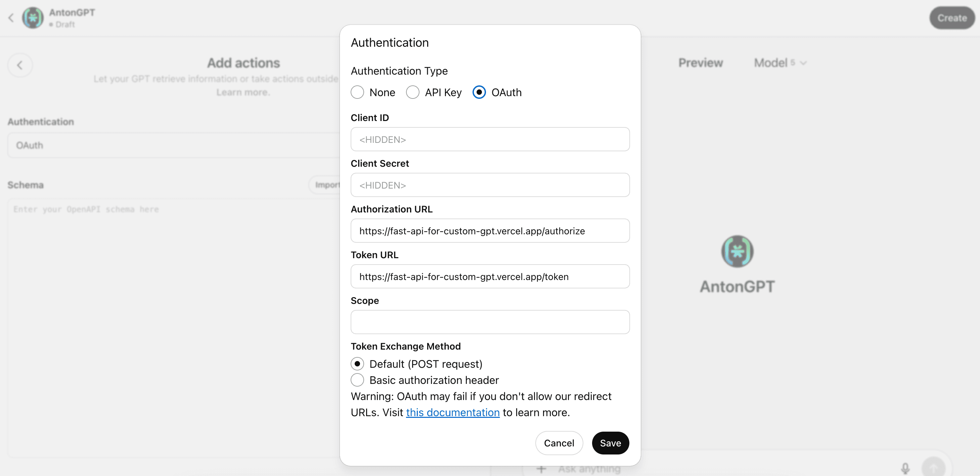Click the back arrow above Add actions

click(x=20, y=65)
